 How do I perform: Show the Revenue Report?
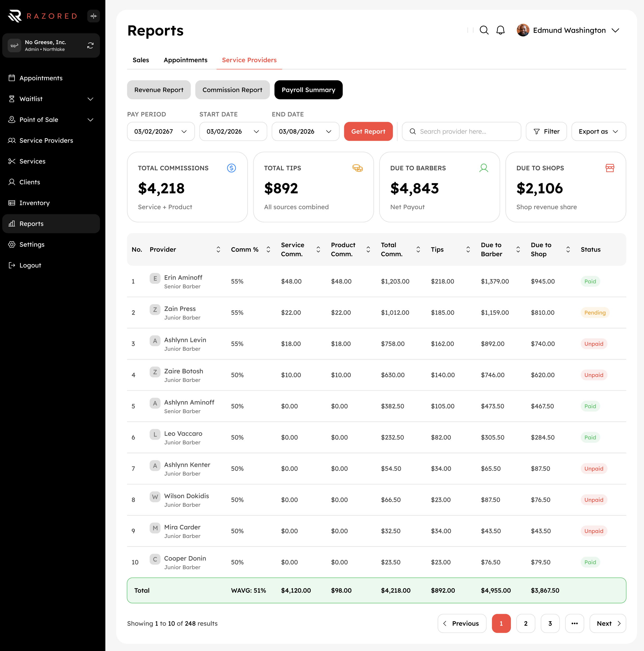click(159, 90)
